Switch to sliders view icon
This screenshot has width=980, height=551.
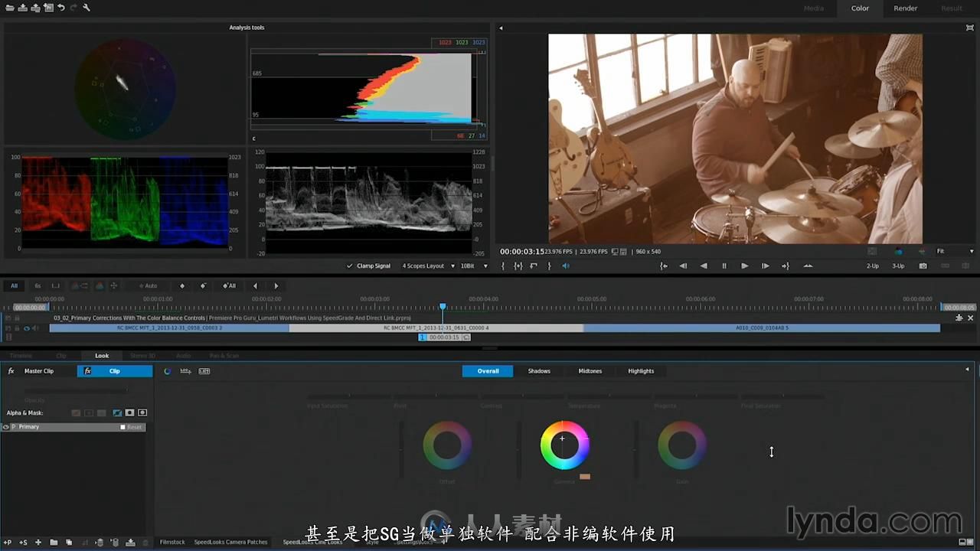point(186,370)
